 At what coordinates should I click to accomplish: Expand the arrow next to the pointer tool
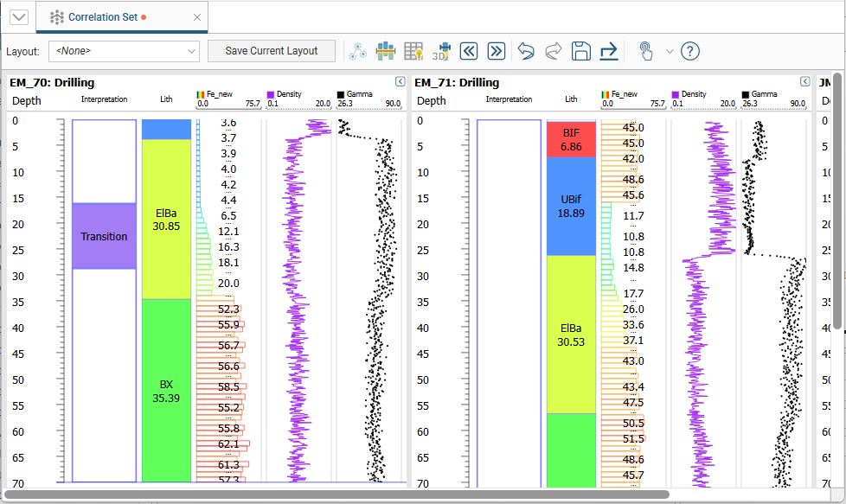pyautogui.click(x=669, y=51)
